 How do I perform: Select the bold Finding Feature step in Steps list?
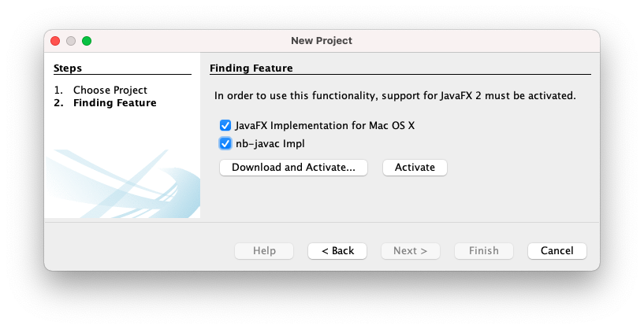click(x=114, y=102)
